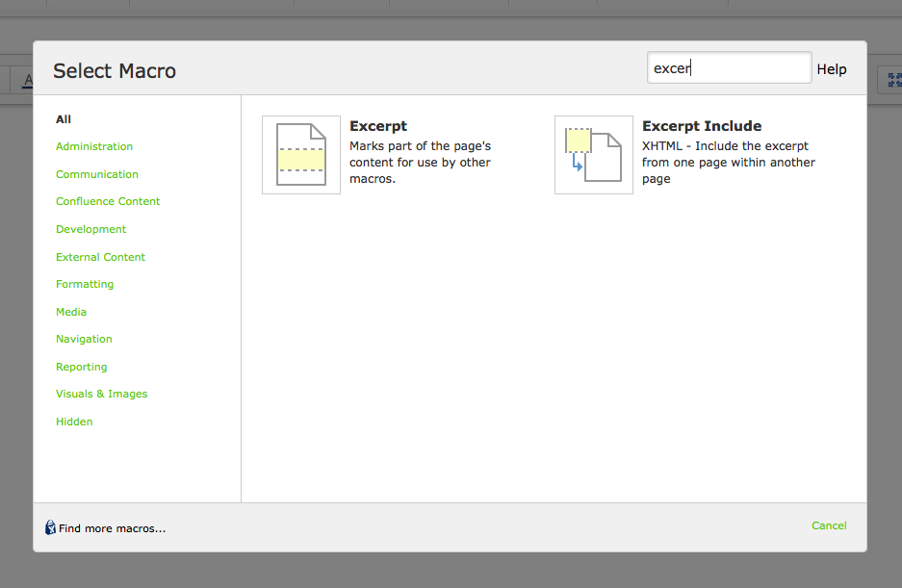Show the Hidden macros category
902x588 pixels.
point(74,422)
